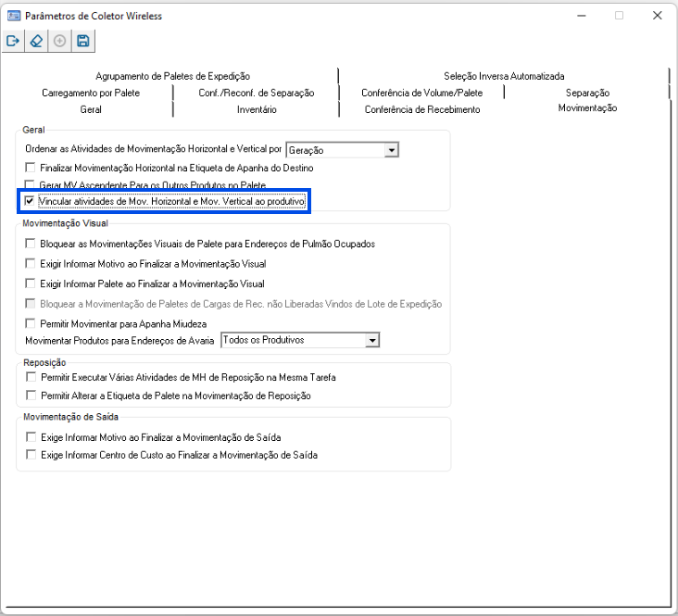The width and height of the screenshot is (678, 616).
Task: Click the exit icon in the toolbar
Action: (x=13, y=41)
